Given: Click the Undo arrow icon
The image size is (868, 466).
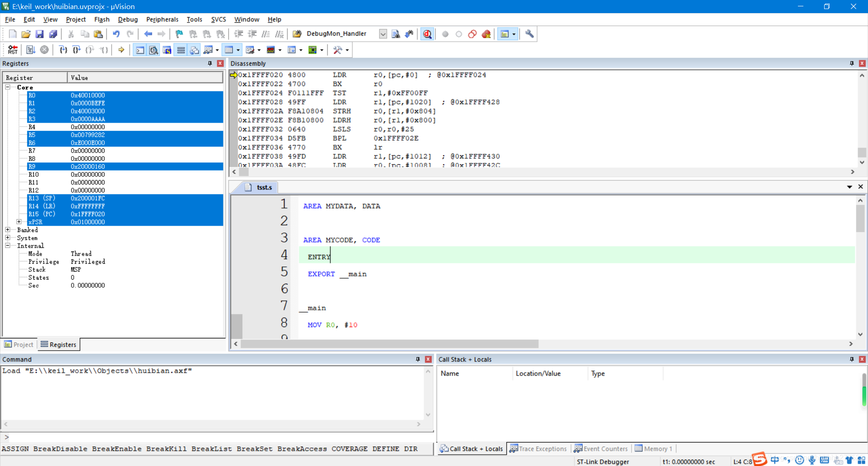Looking at the screenshot, I should click(116, 34).
